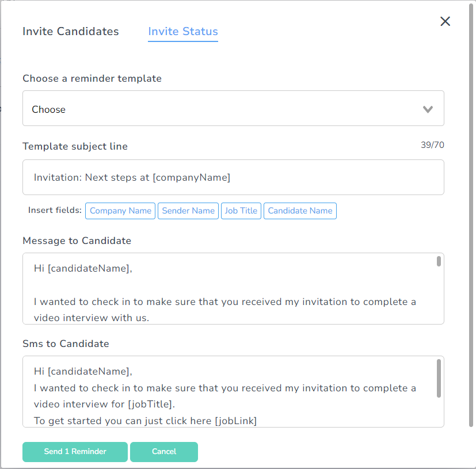Insert the Sender Name field
476x469 pixels.
(188, 211)
